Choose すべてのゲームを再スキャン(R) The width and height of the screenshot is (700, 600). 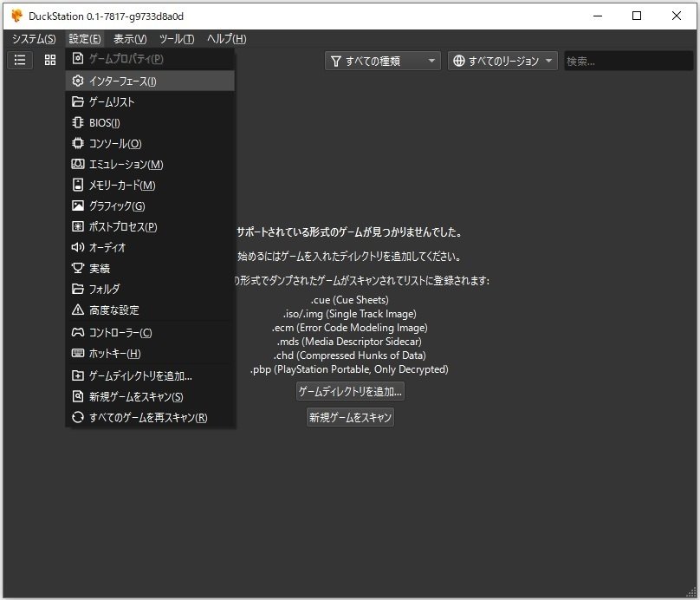(x=150, y=417)
